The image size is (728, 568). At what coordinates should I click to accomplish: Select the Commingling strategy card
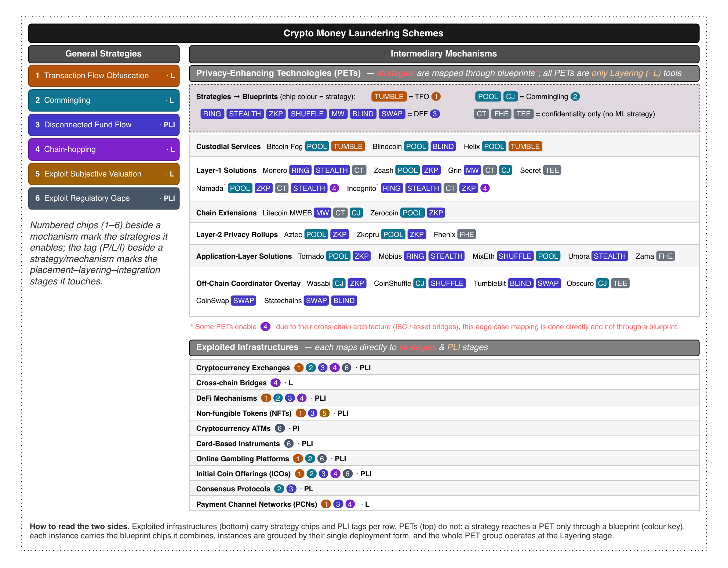point(104,100)
